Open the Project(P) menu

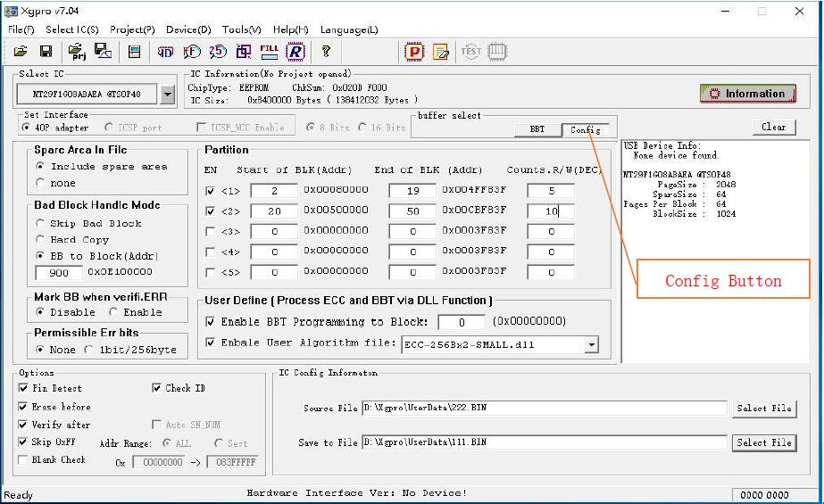click(x=132, y=29)
